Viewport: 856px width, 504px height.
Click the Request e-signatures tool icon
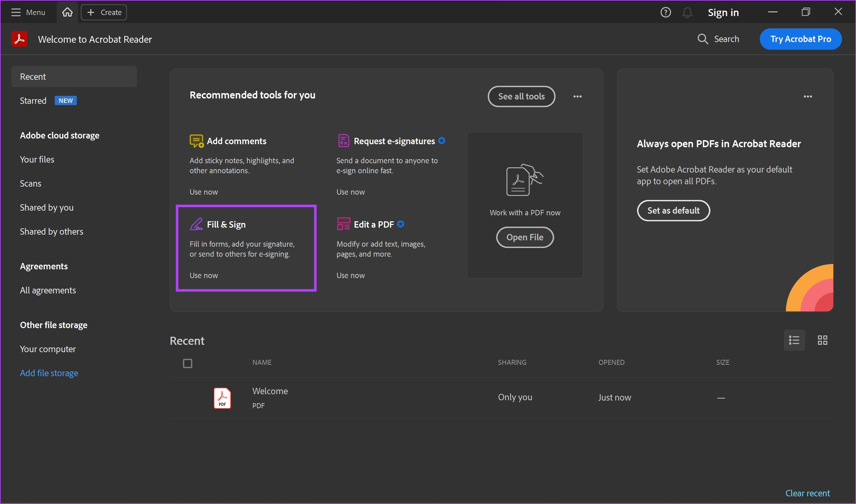[x=344, y=141]
